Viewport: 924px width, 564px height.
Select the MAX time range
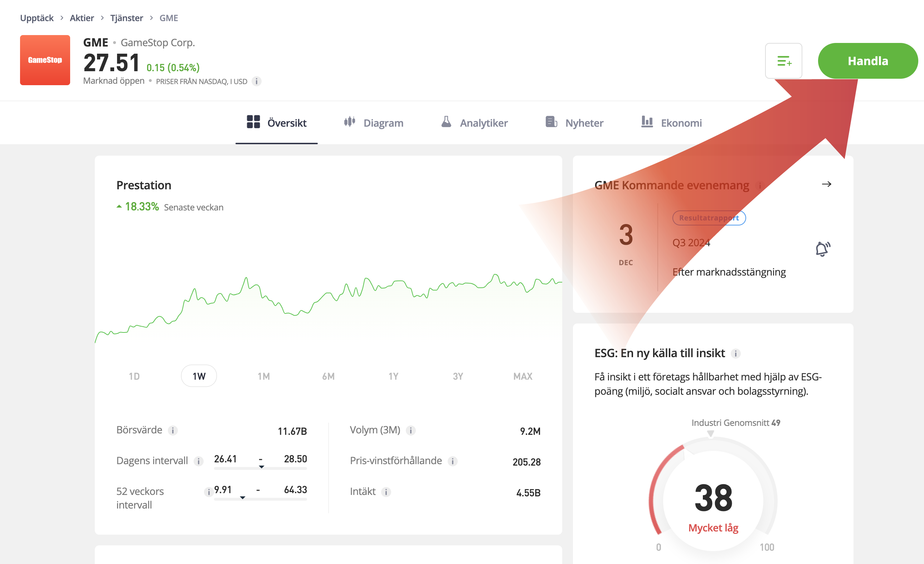point(522,376)
